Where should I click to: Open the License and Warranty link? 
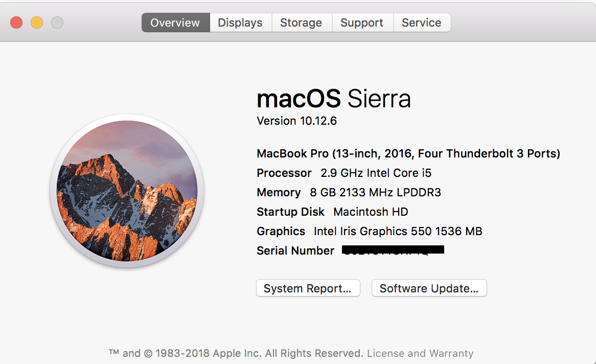pos(420,353)
